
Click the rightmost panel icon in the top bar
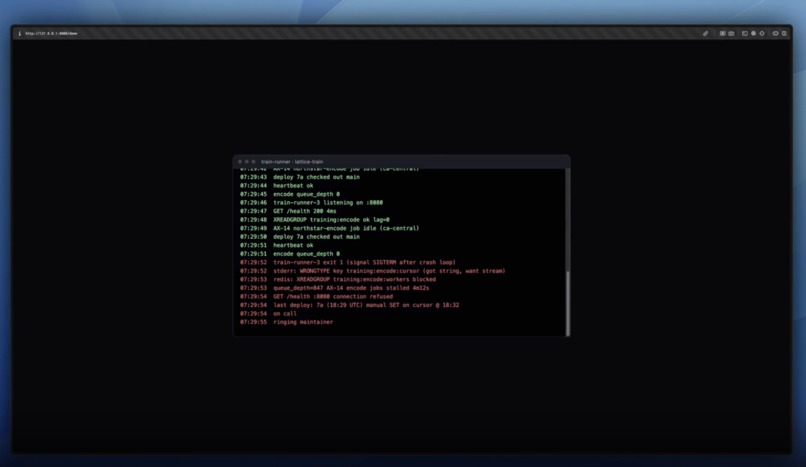click(784, 33)
